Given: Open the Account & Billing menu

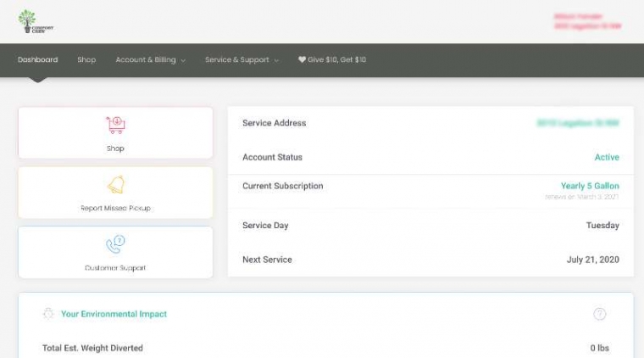Looking at the screenshot, I should [x=146, y=59].
